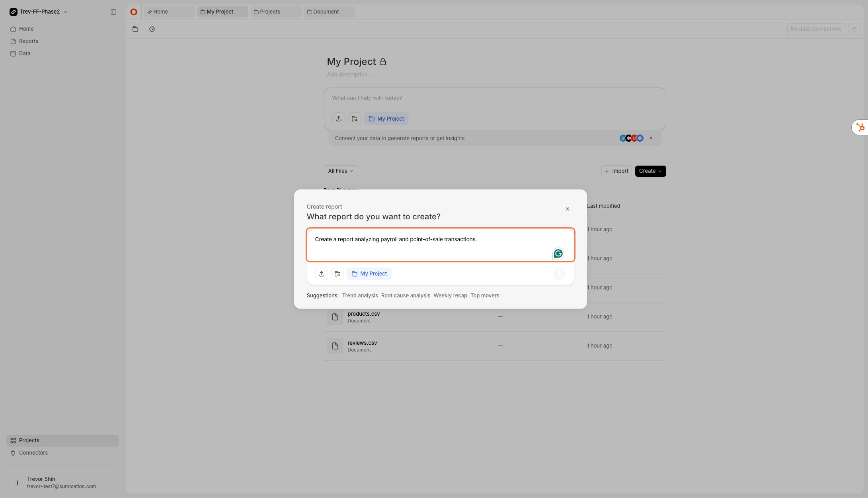Click My Project chip in page prompt box
This screenshot has height=498, width=868.
[386, 119]
